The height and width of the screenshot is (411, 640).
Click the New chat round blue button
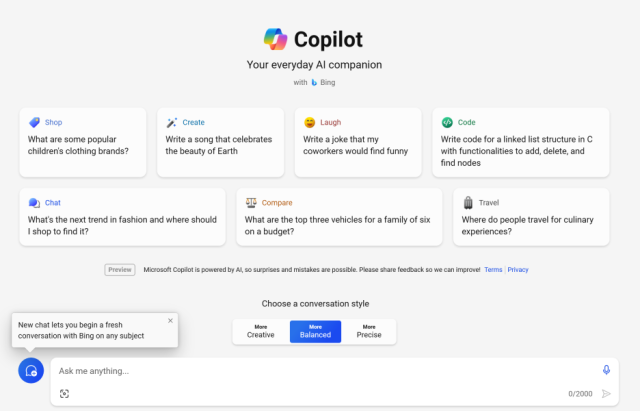31,371
